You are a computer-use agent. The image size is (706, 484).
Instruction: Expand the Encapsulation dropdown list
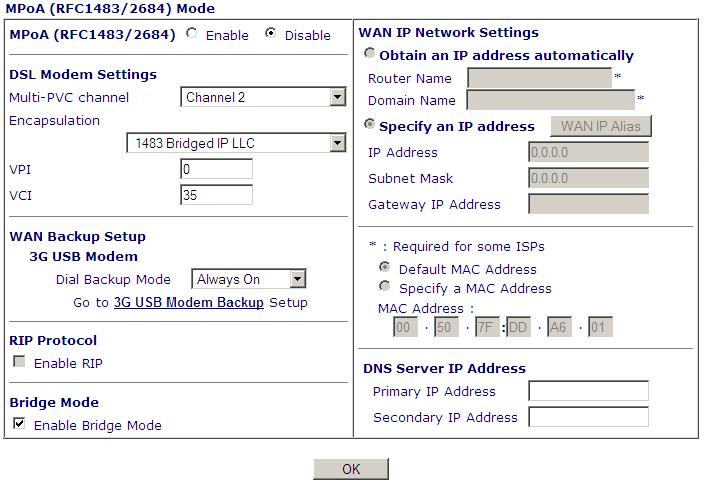tap(236, 143)
